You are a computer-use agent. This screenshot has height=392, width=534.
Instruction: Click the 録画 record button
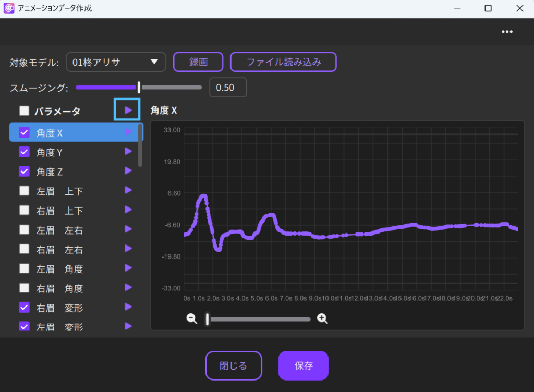(198, 62)
